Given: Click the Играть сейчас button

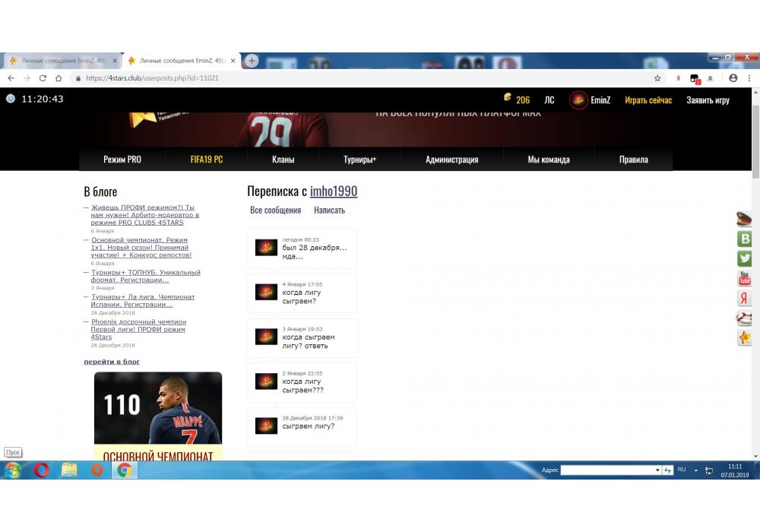Looking at the screenshot, I should click(x=648, y=100).
